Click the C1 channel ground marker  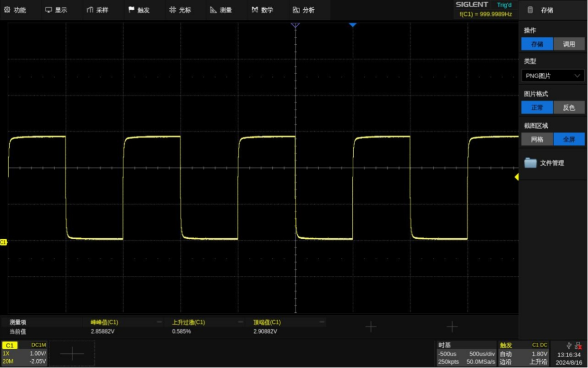(3, 242)
